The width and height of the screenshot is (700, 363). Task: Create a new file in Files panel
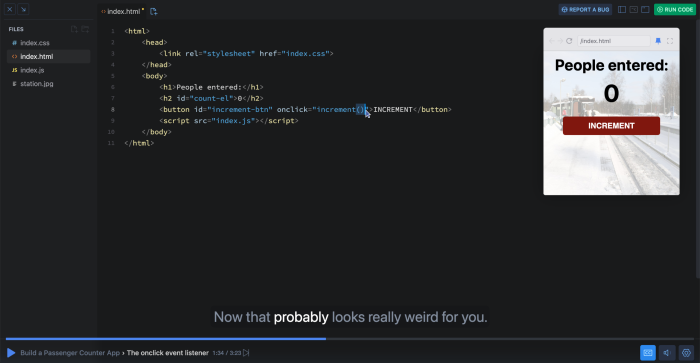click(x=74, y=29)
